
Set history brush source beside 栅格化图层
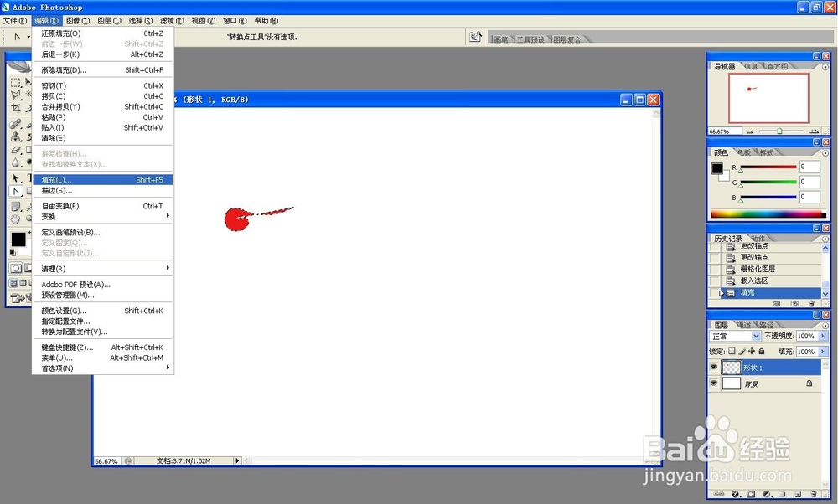(x=714, y=269)
